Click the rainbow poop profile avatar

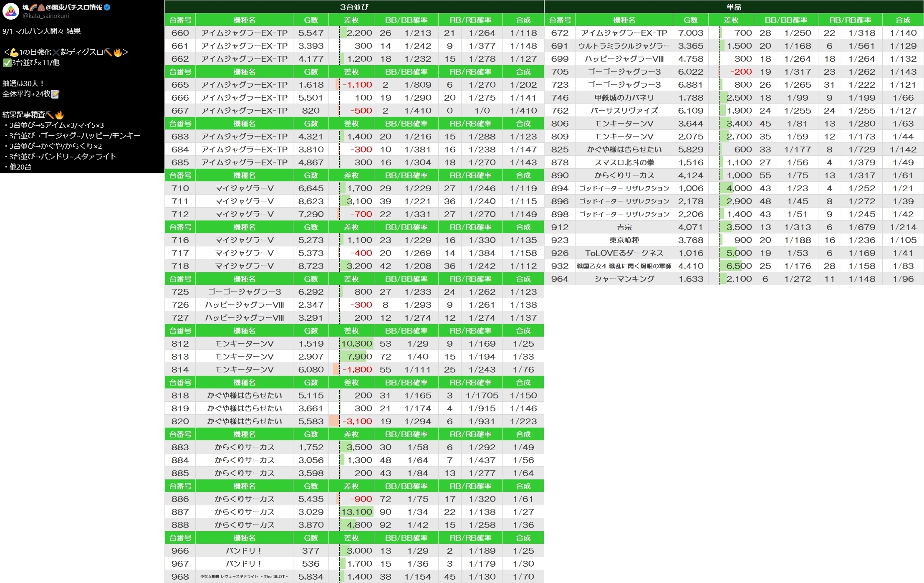11,11
